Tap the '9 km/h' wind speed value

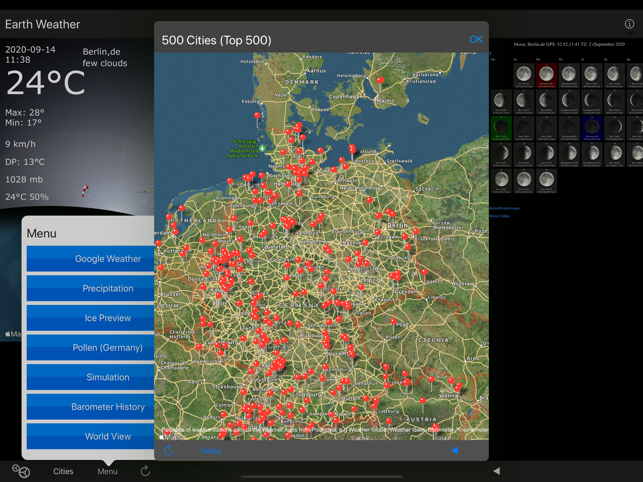[21, 144]
